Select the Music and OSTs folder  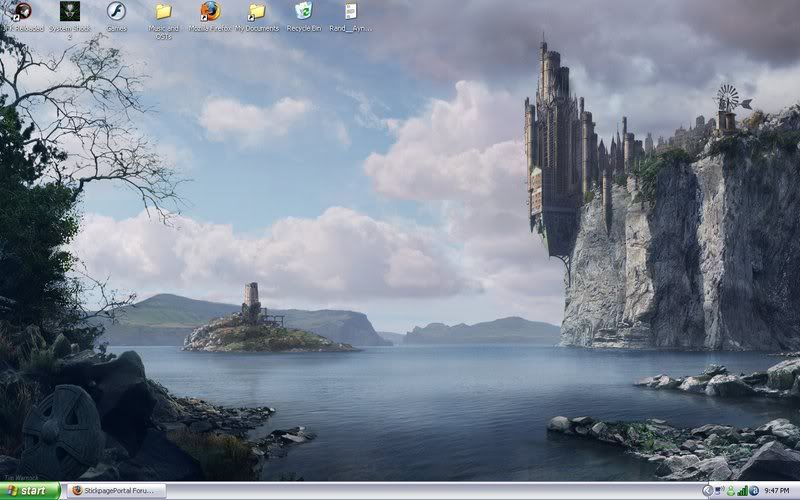(x=163, y=12)
